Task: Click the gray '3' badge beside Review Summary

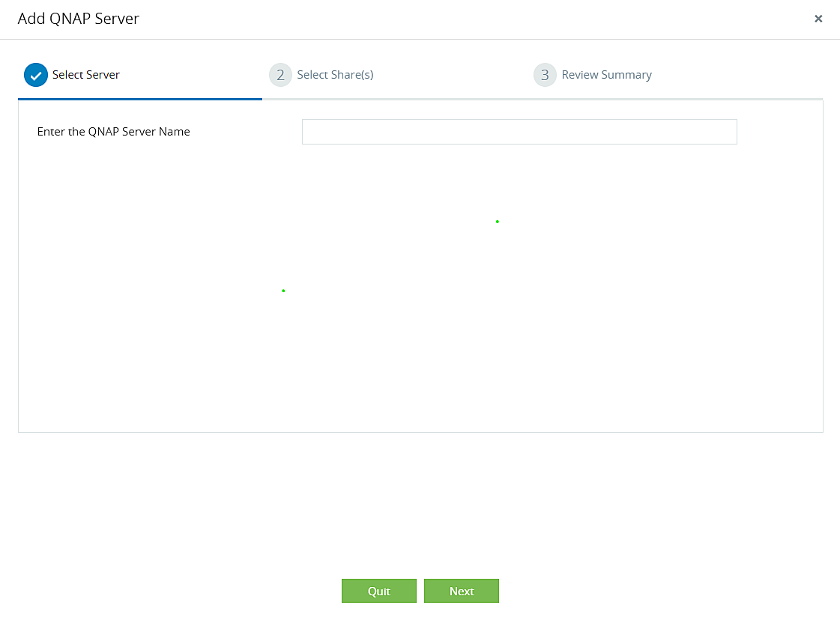Action: point(545,75)
